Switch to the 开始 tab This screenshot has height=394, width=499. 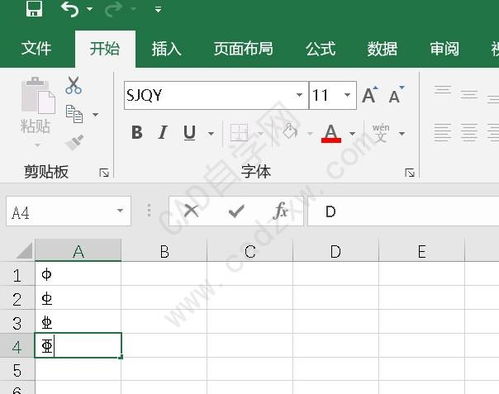point(105,49)
